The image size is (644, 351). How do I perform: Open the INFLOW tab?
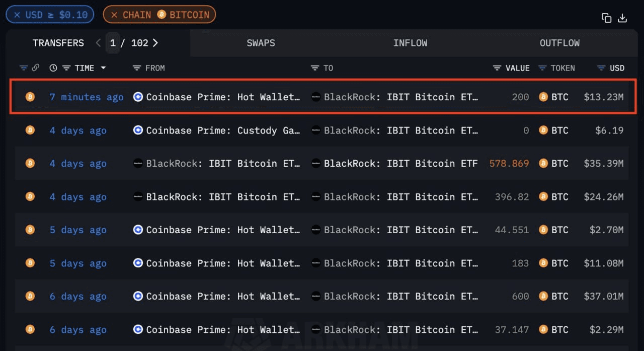[410, 43]
